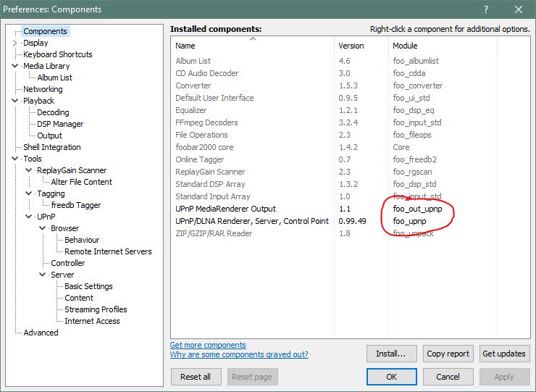The image size is (536, 392).
Task: Open Basic Settings page
Action: 88,286
